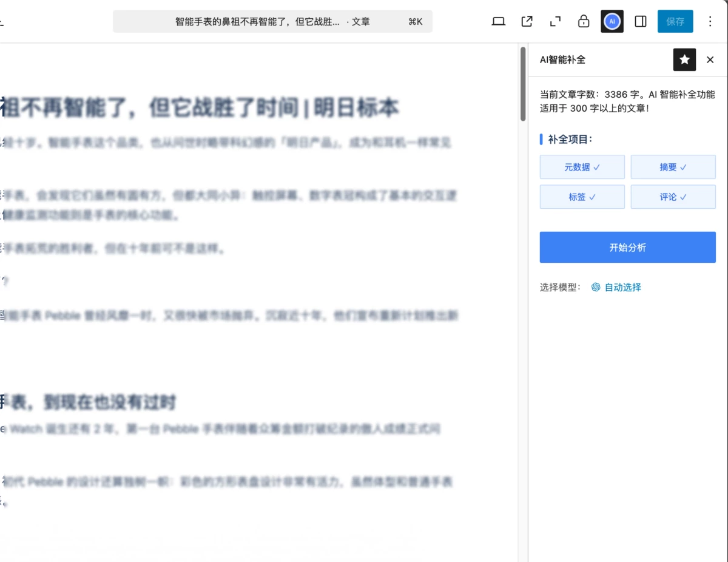Image resolution: width=728 pixels, height=562 pixels.
Task: Enter fullscreen with the expand arrows icon
Action: pyautogui.click(x=555, y=22)
